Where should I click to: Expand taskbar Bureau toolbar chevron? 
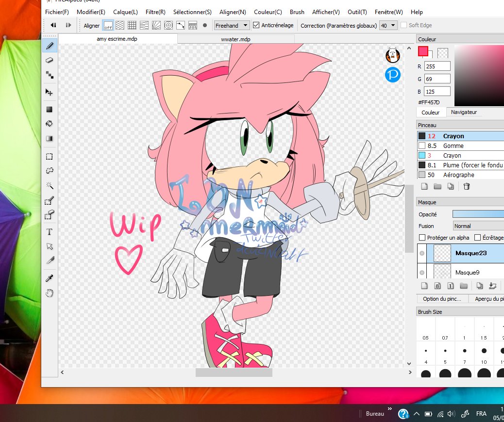coord(390,409)
